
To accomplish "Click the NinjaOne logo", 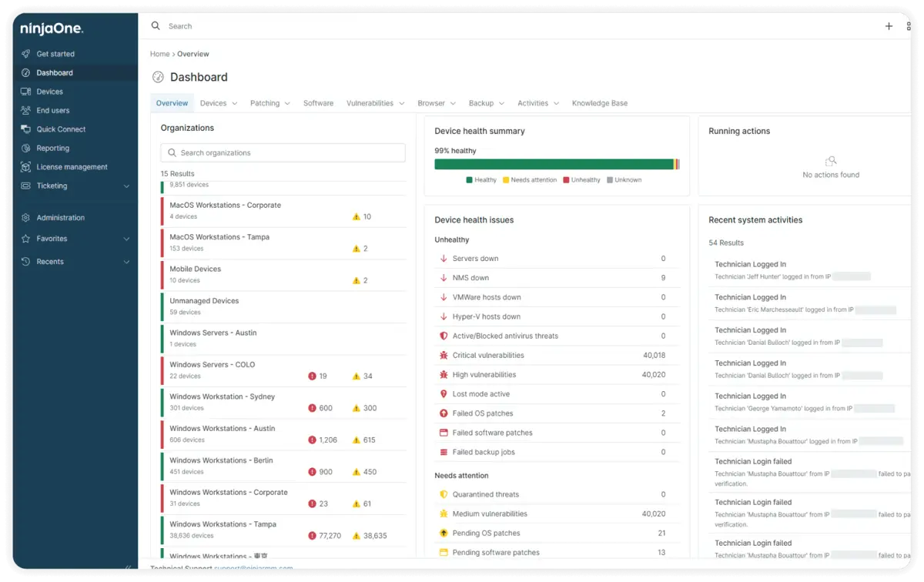I will tap(52, 28).
